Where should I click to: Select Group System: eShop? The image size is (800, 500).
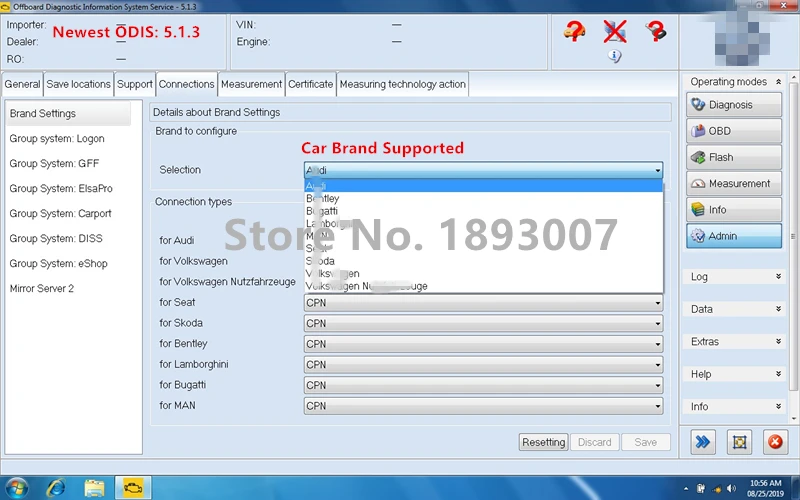tap(58, 264)
